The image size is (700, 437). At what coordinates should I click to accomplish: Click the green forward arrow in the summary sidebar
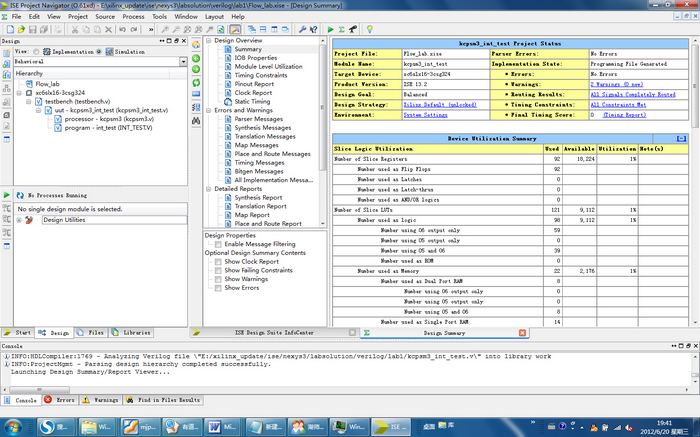[x=196, y=69]
